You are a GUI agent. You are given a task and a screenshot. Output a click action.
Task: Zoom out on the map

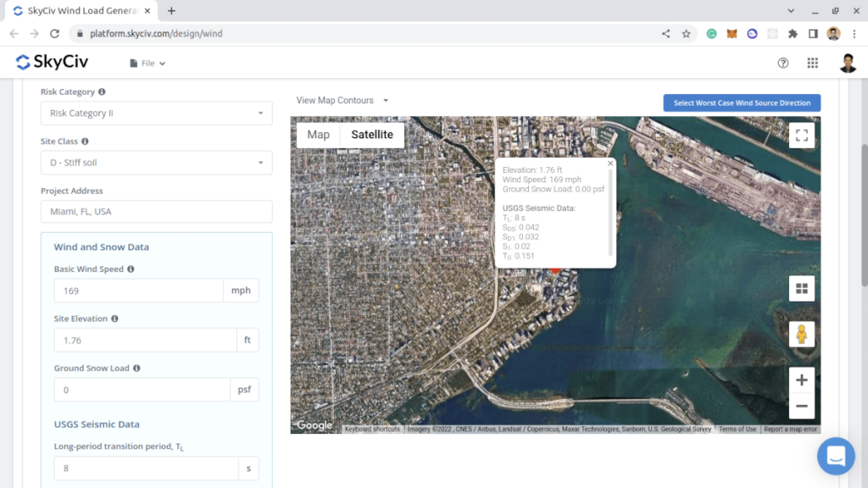pyautogui.click(x=801, y=407)
